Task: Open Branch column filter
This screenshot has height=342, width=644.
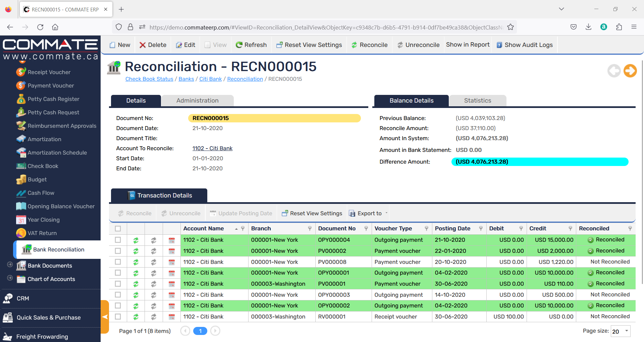Action: point(310,229)
